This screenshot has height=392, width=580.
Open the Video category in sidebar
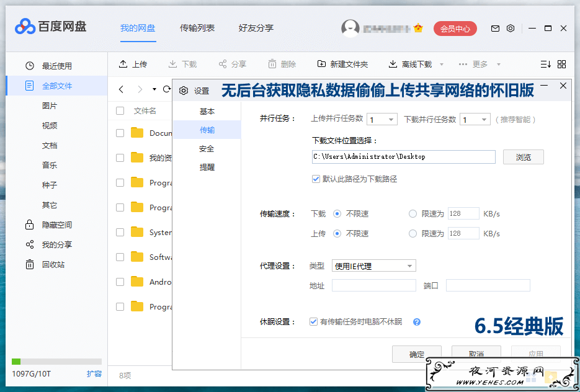pyautogui.click(x=50, y=125)
